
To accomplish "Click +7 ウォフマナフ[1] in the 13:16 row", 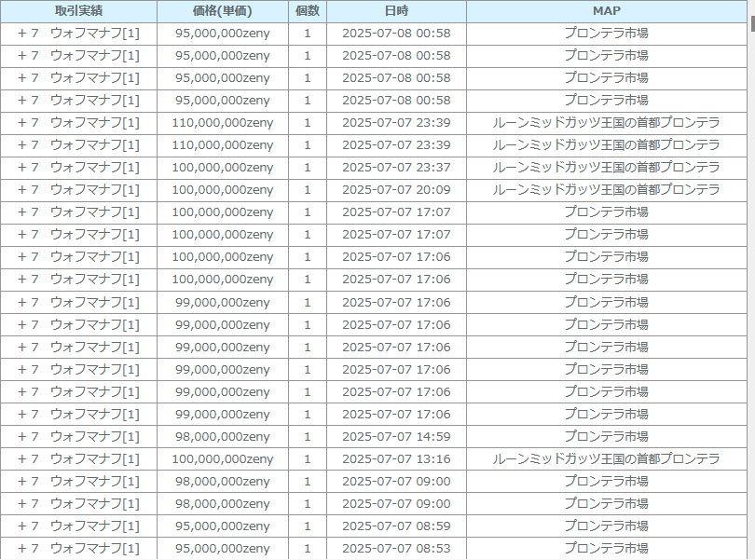I will coord(78,458).
